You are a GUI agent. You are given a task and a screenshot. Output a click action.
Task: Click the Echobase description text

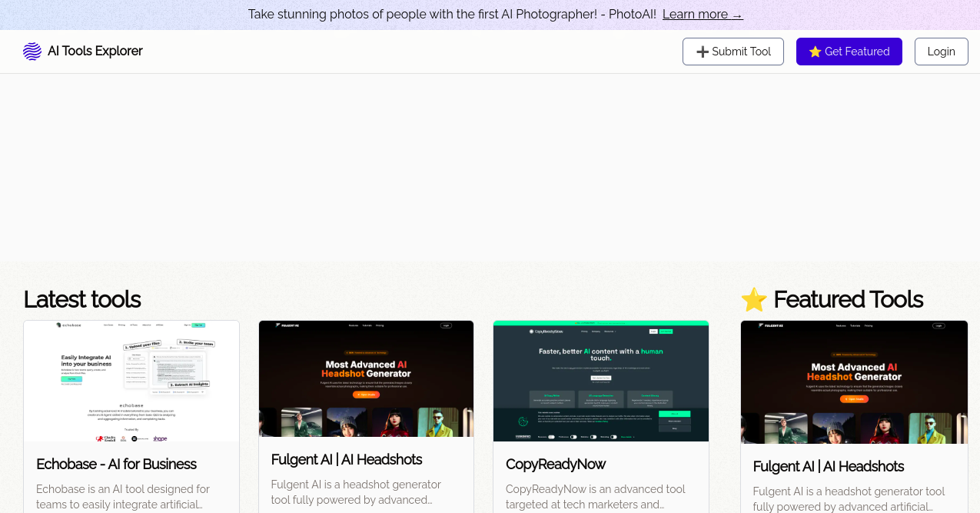(x=123, y=497)
